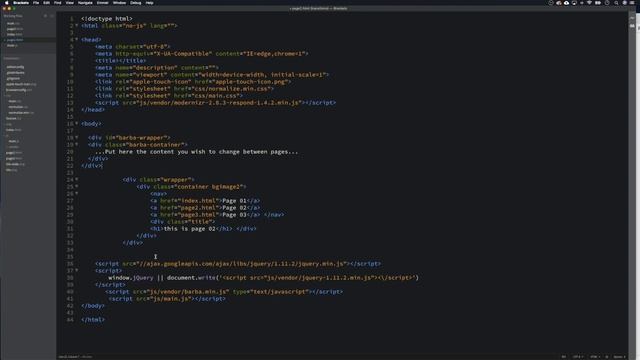Open the Edit menu
This screenshot has width=640, height=360.
click(x=47, y=2)
